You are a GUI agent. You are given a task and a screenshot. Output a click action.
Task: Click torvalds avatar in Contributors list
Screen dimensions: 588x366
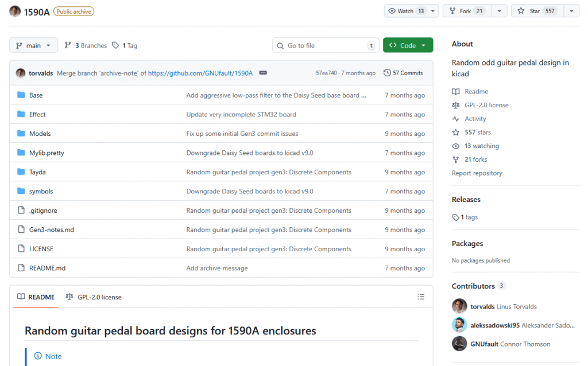coord(459,306)
